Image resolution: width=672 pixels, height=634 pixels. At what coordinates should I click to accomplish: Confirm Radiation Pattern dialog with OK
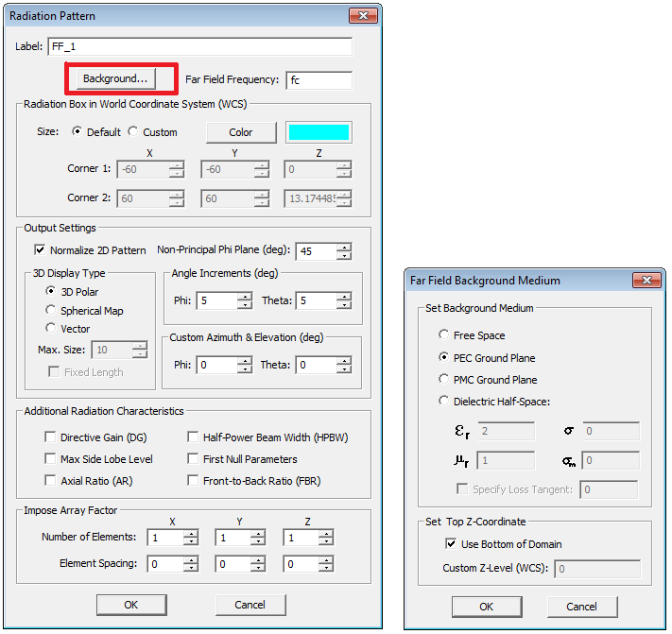point(131,605)
